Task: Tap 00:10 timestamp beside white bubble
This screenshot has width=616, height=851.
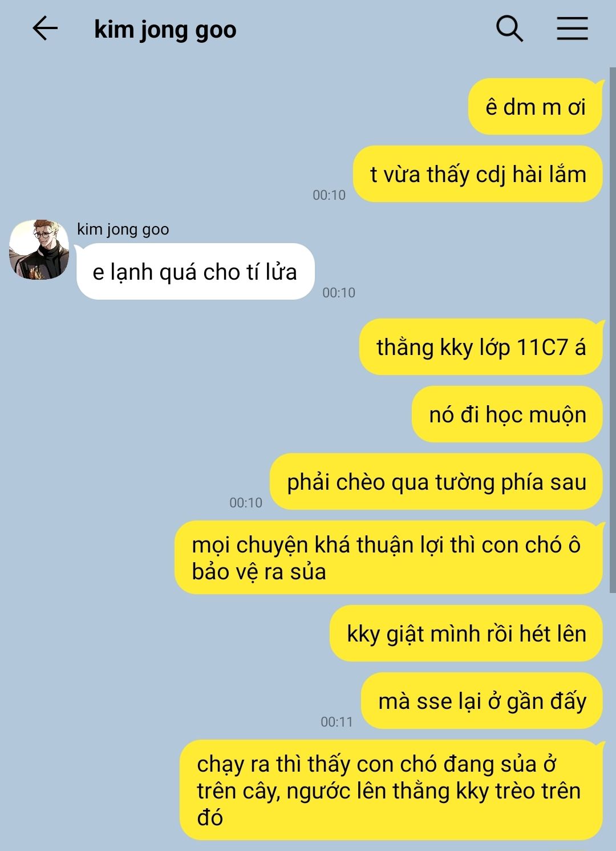Action: (x=339, y=293)
